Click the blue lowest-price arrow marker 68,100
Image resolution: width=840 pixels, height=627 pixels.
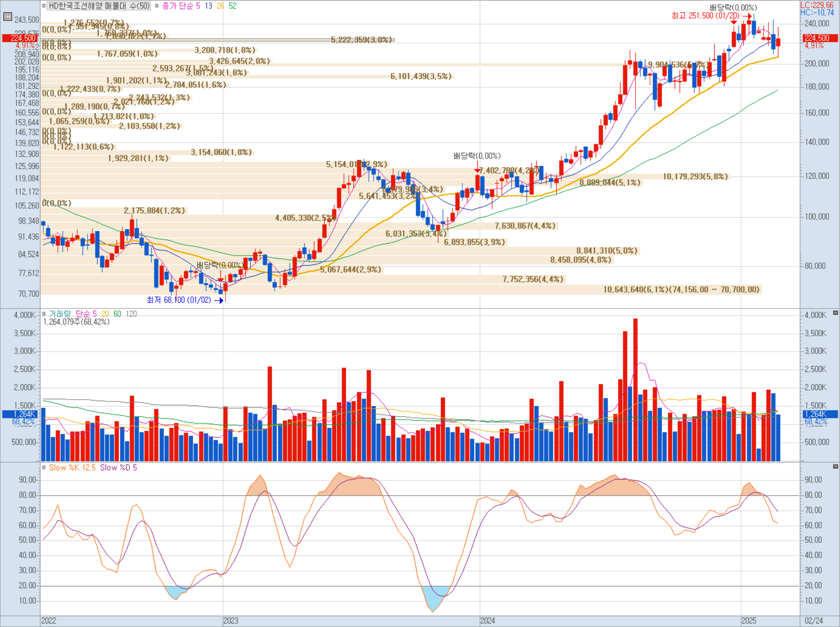tap(219, 300)
